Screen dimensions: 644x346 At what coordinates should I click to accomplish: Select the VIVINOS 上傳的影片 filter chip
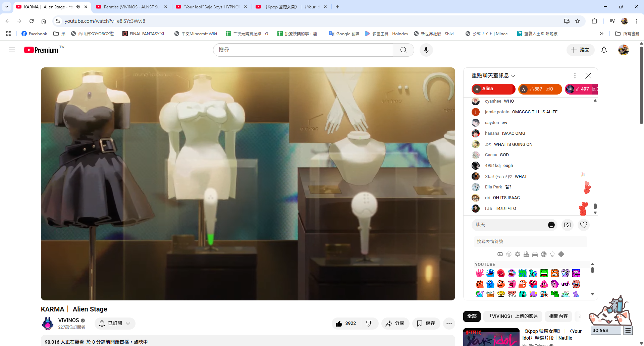click(x=513, y=316)
